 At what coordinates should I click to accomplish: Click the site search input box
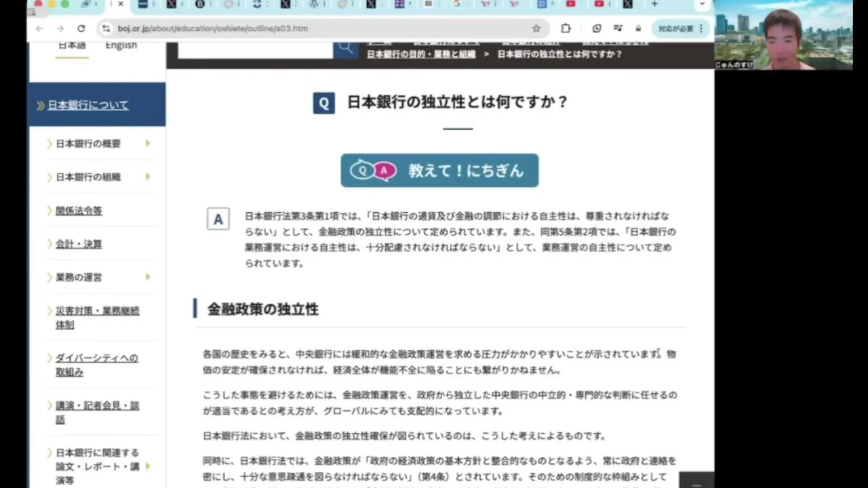256,49
